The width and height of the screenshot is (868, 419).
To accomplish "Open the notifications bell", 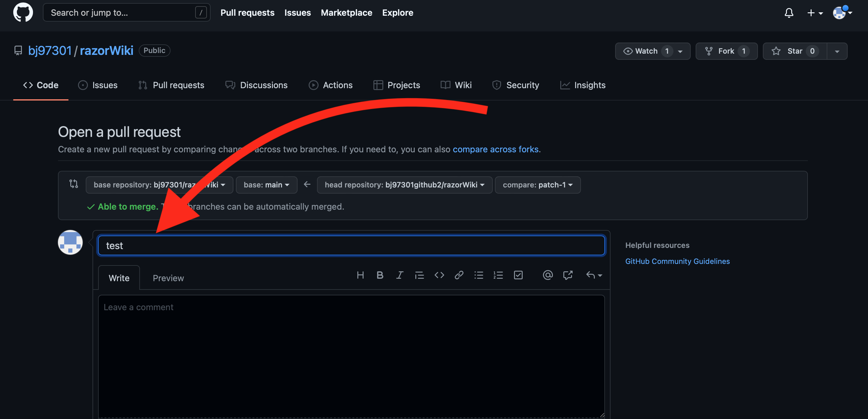I will 788,13.
